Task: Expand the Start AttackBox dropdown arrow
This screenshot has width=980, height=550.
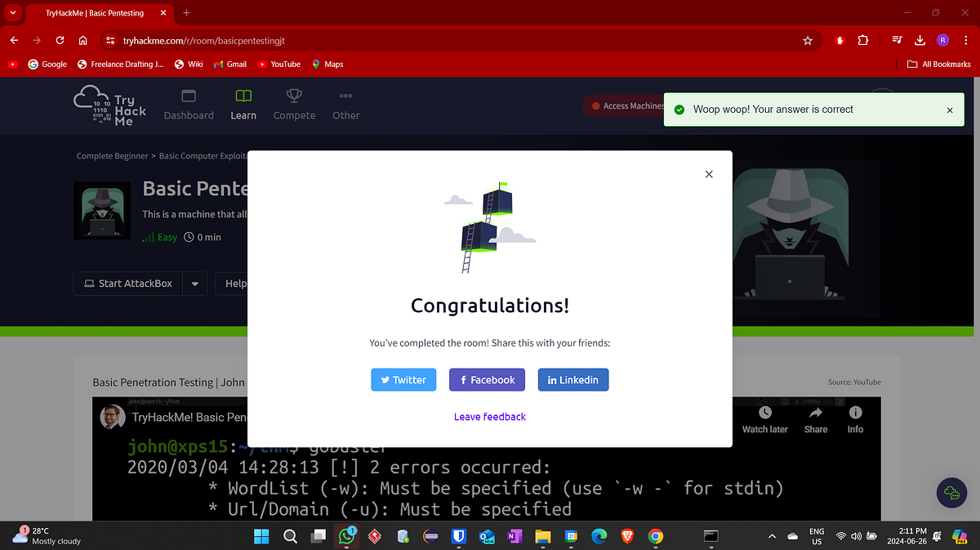Action: [x=194, y=283]
